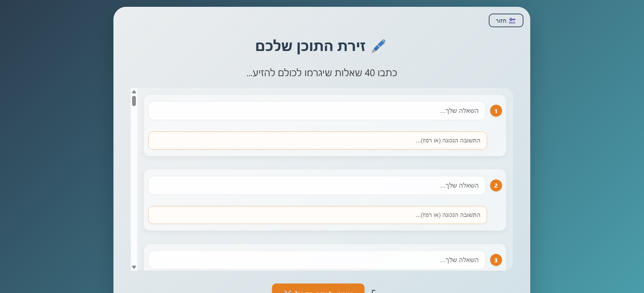Click the orange circle badge numbered 1
Screen dimensions: 644x293
coord(496,110)
